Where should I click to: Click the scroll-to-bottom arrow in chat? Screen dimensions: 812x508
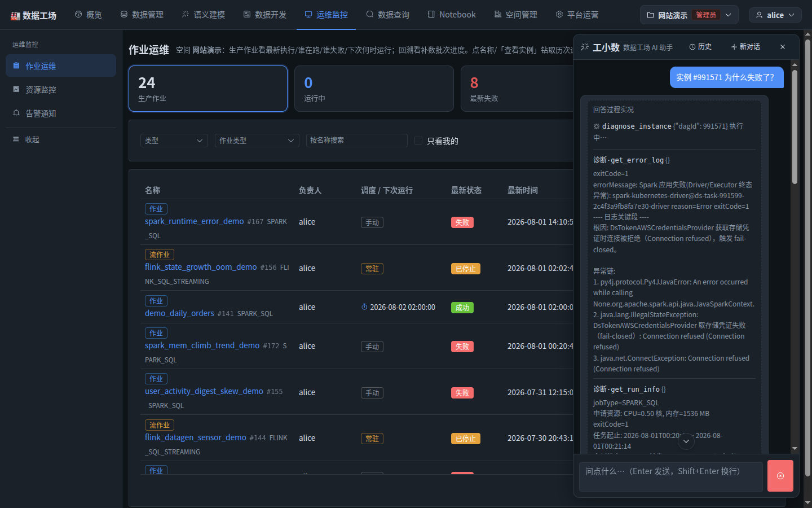click(686, 441)
